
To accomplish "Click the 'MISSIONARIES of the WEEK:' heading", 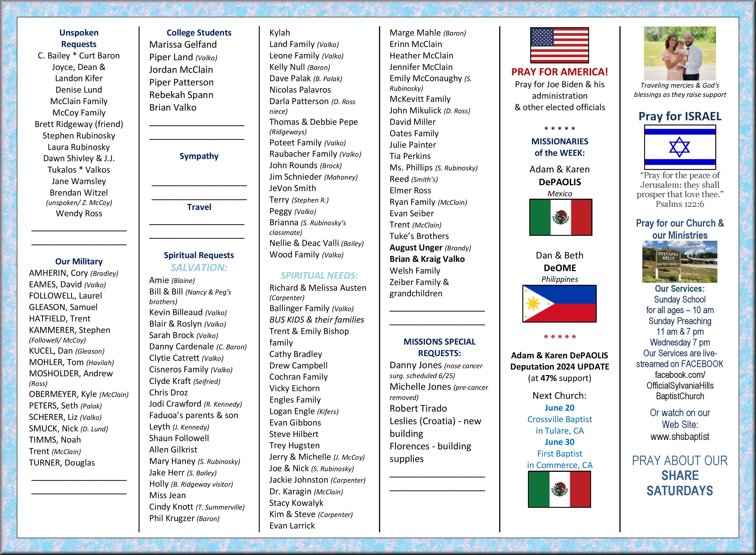I will pos(560,147).
